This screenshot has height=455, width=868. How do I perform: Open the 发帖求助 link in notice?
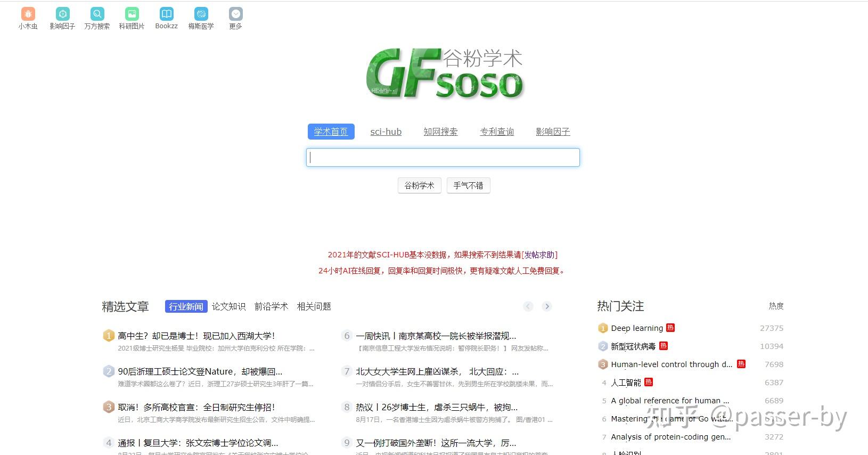[x=539, y=255]
